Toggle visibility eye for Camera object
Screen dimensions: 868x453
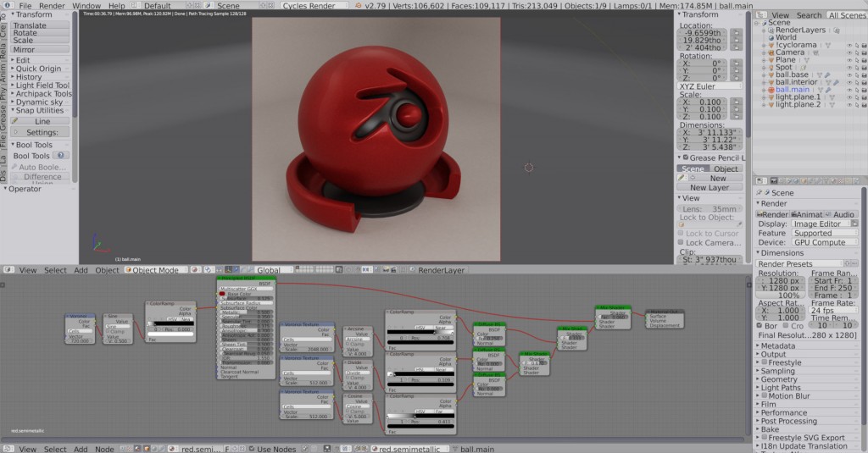tap(849, 52)
